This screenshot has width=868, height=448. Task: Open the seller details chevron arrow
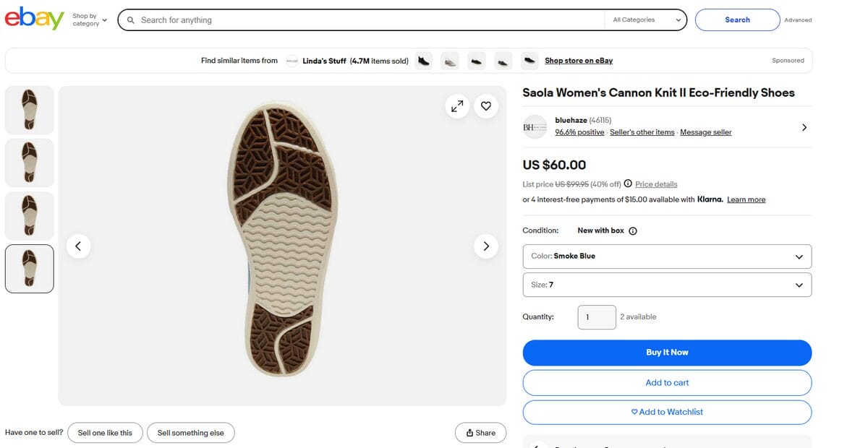(804, 126)
